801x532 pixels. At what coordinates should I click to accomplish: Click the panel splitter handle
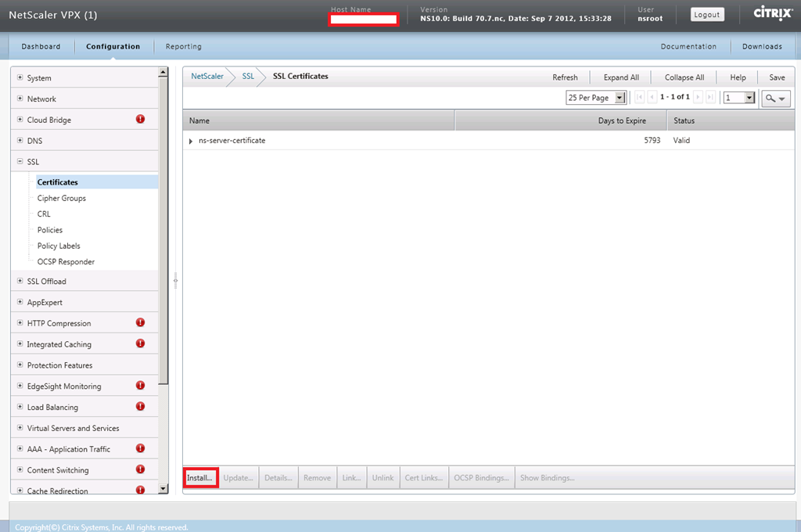pyautogui.click(x=175, y=281)
